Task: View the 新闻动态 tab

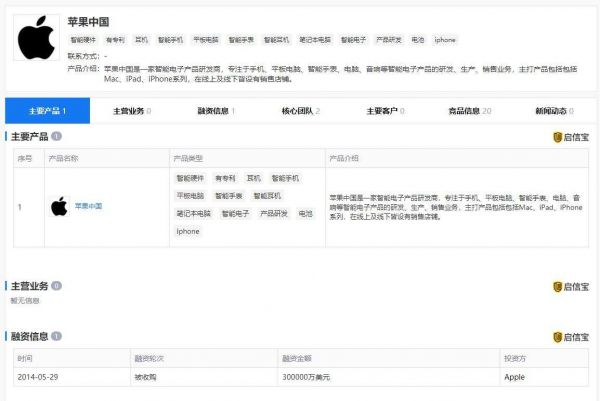Action: pos(554,110)
